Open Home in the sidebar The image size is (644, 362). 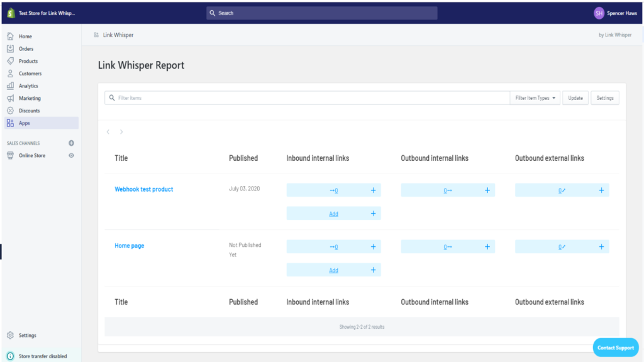click(25, 36)
